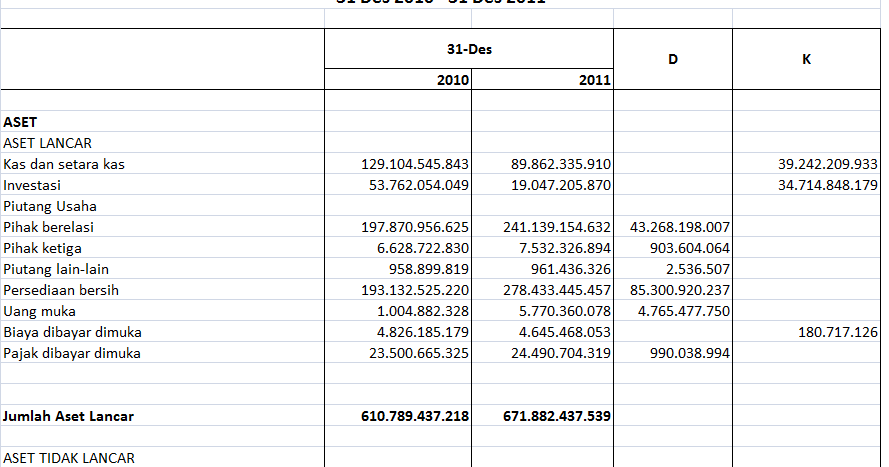Select the '2011' year header cell

(543, 80)
